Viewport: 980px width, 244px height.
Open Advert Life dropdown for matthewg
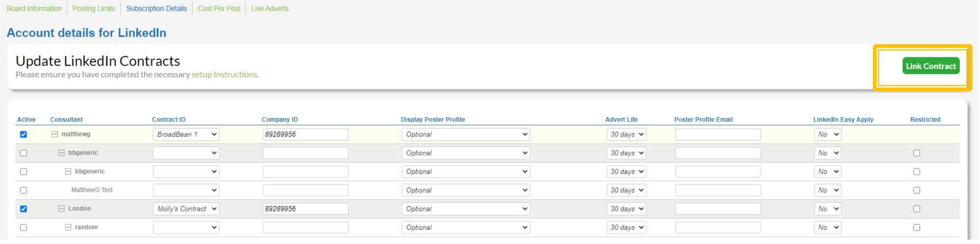click(x=626, y=134)
